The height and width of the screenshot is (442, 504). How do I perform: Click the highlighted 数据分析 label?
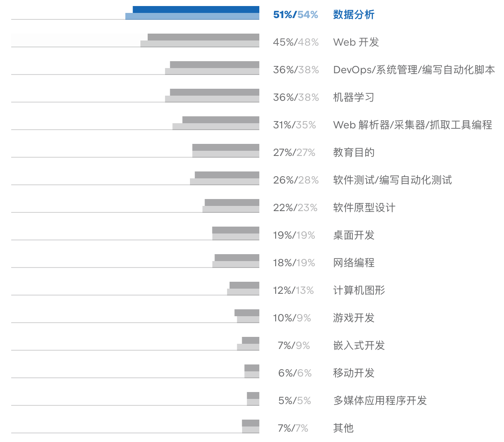coord(354,15)
